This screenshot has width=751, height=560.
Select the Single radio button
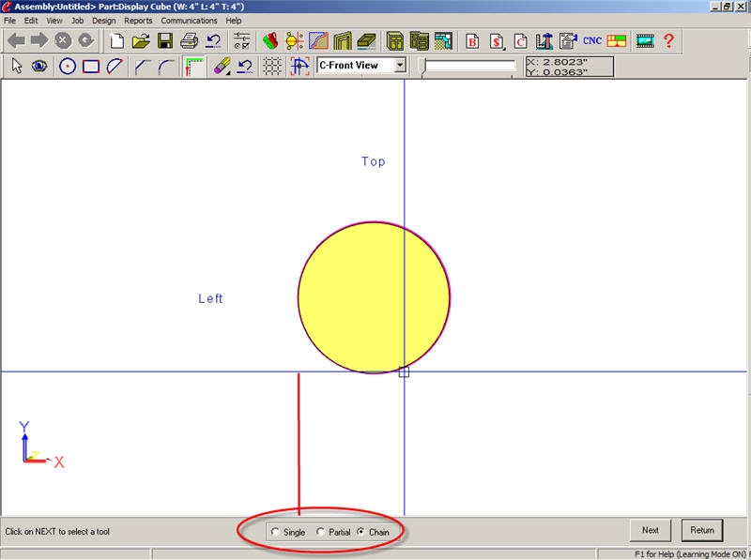(275, 532)
